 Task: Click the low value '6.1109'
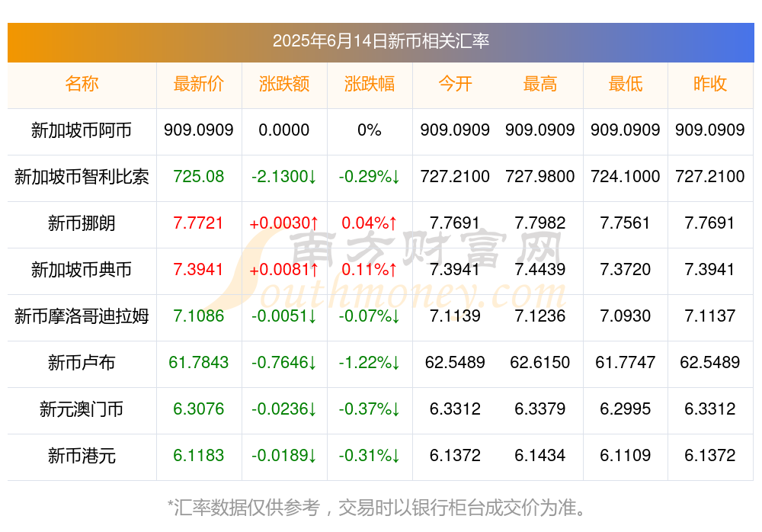[625, 455]
